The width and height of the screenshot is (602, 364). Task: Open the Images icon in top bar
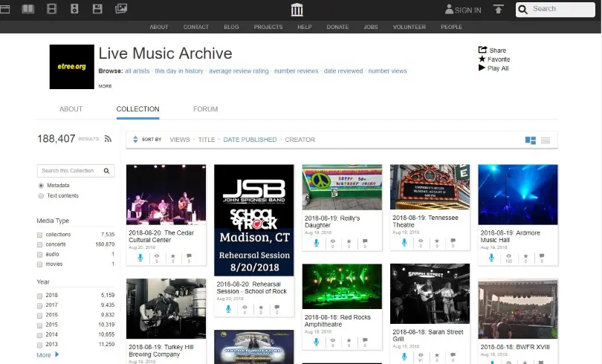coord(121,8)
